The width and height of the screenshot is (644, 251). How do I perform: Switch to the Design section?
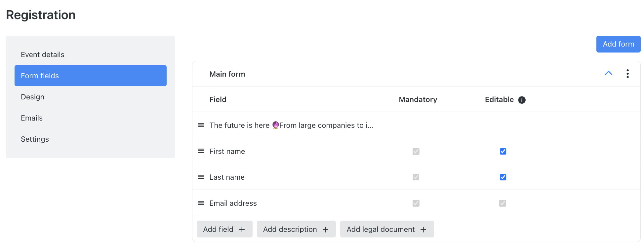click(32, 97)
